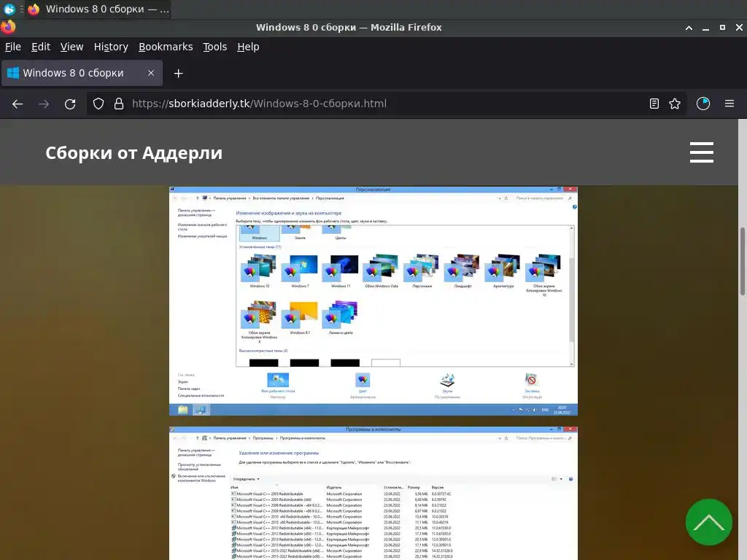Open the Edit menu
This screenshot has height=560, width=747.
(41, 47)
